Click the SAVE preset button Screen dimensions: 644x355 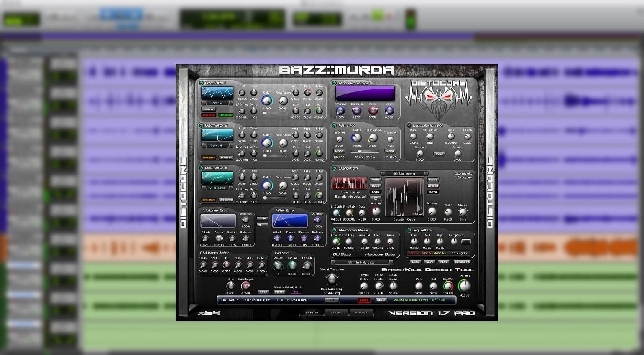click(x=429, y=262)
